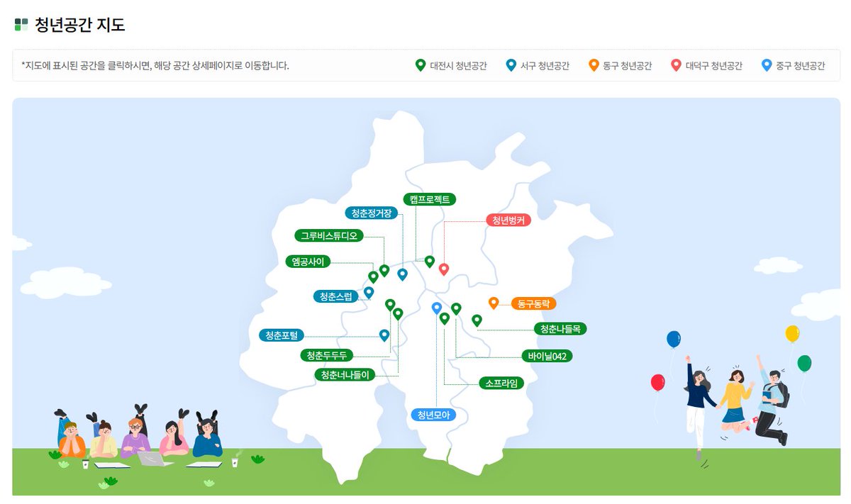Select the green pin linked to 캡프로젝트

tap(429, 262)
